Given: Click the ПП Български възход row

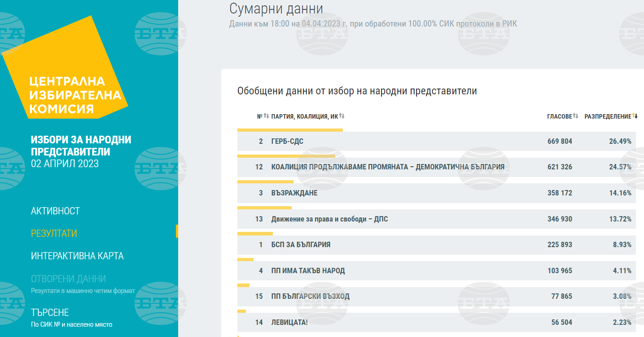Looking at the screenshot, I should click(310, 296).
